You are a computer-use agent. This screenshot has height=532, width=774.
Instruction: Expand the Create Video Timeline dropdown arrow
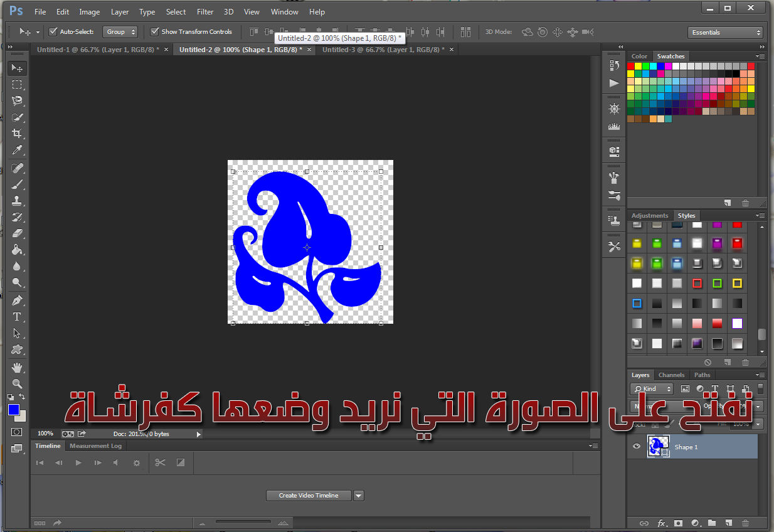pyautogui.click(x=359, y=496)
